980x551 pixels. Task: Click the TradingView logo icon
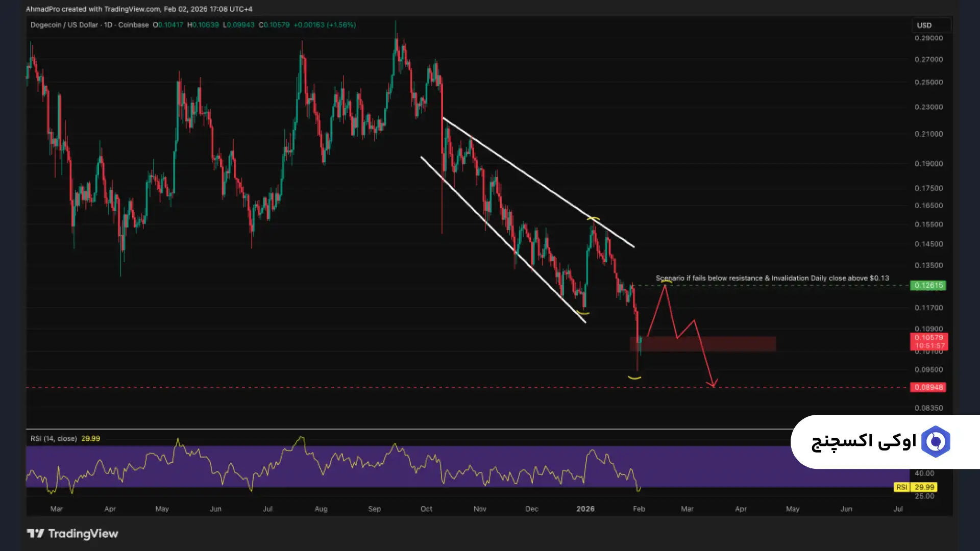pos(35,534)
